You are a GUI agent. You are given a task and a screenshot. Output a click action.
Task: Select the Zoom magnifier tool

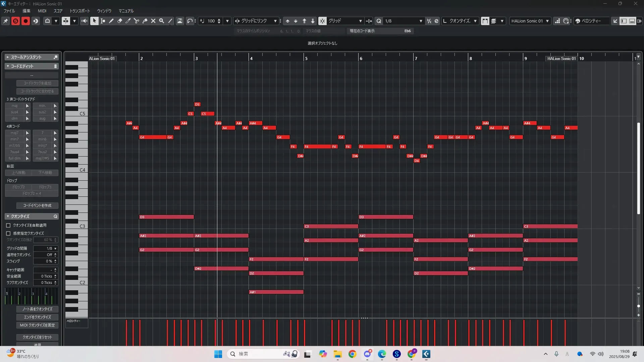[x=162, y=21]
